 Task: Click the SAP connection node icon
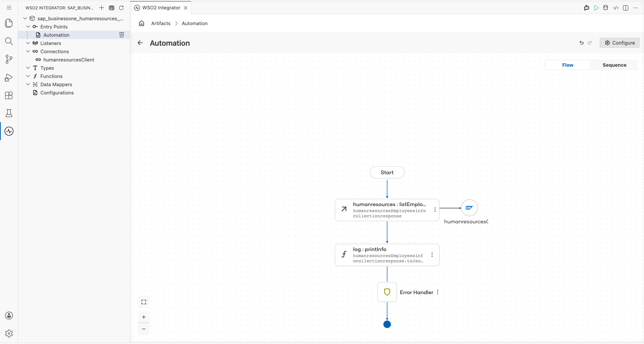pos(470,208)
